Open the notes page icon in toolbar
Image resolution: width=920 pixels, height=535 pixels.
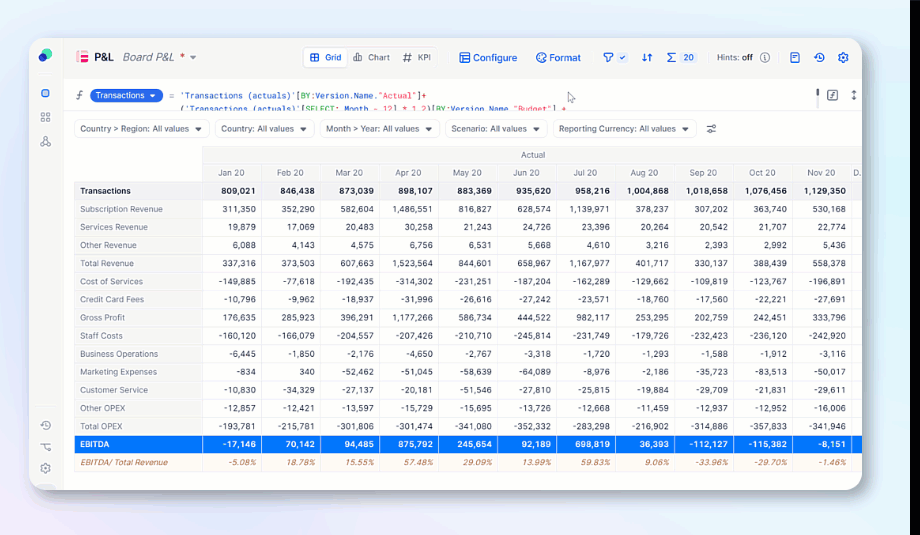[794, 57]
